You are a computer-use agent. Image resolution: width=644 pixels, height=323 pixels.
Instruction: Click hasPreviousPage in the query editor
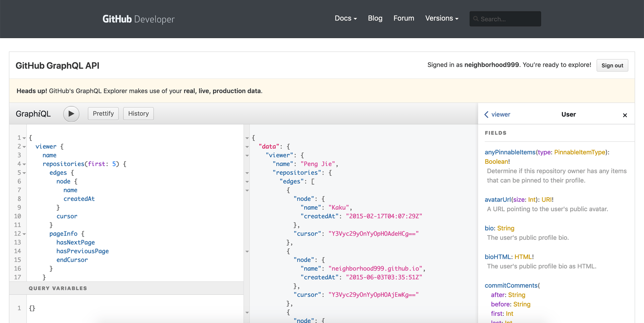coord(83,251)
